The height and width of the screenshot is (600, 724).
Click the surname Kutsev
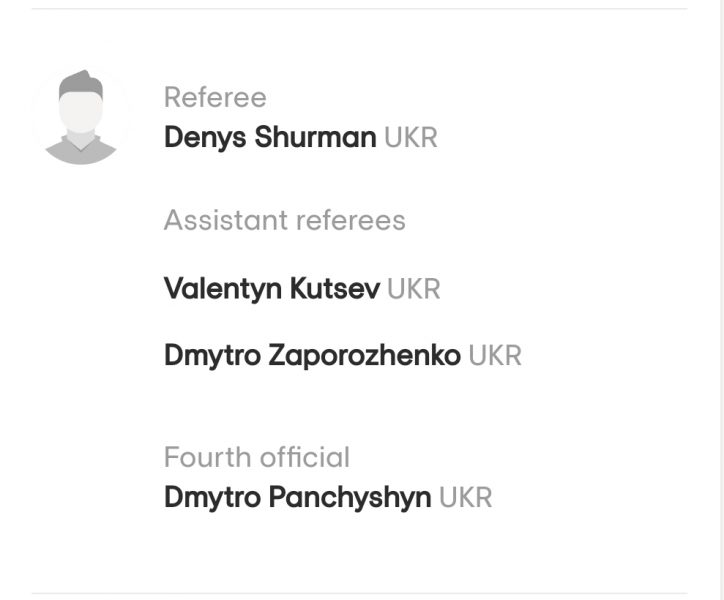coord(335,289)
